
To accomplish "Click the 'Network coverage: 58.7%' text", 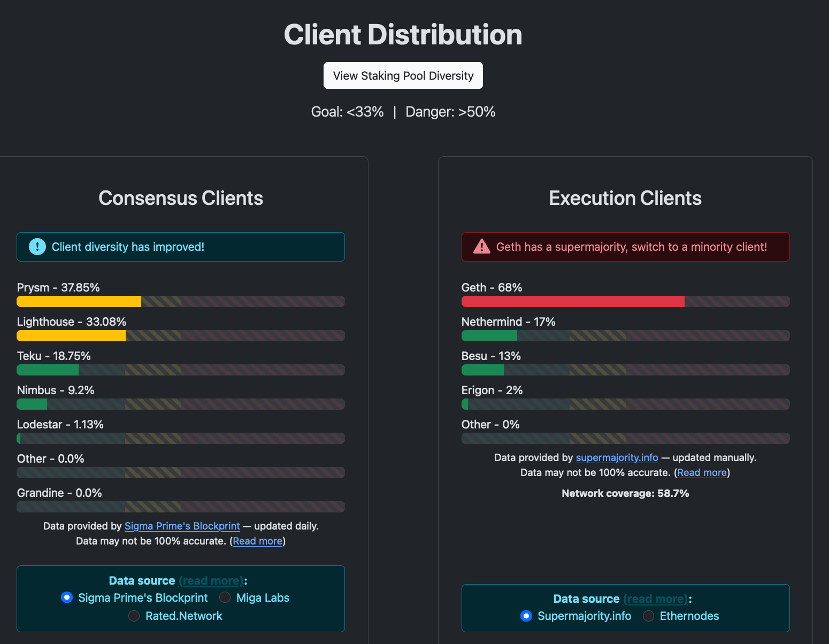I will tap(625, 493).
